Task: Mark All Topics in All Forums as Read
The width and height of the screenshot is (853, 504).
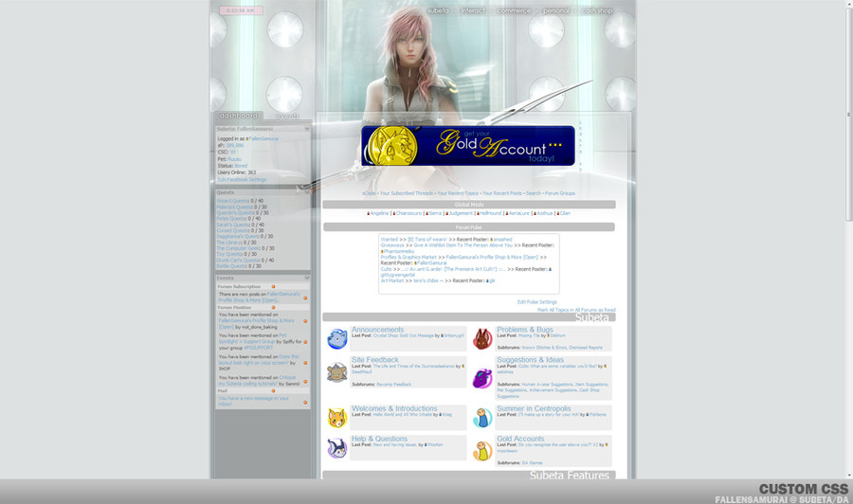Action: coord(576,310)
